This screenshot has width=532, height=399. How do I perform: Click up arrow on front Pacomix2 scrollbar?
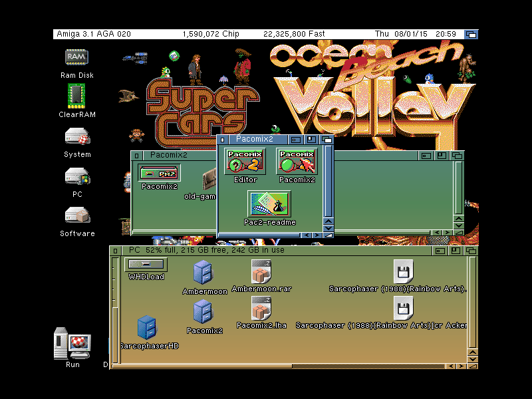[328, 221]
